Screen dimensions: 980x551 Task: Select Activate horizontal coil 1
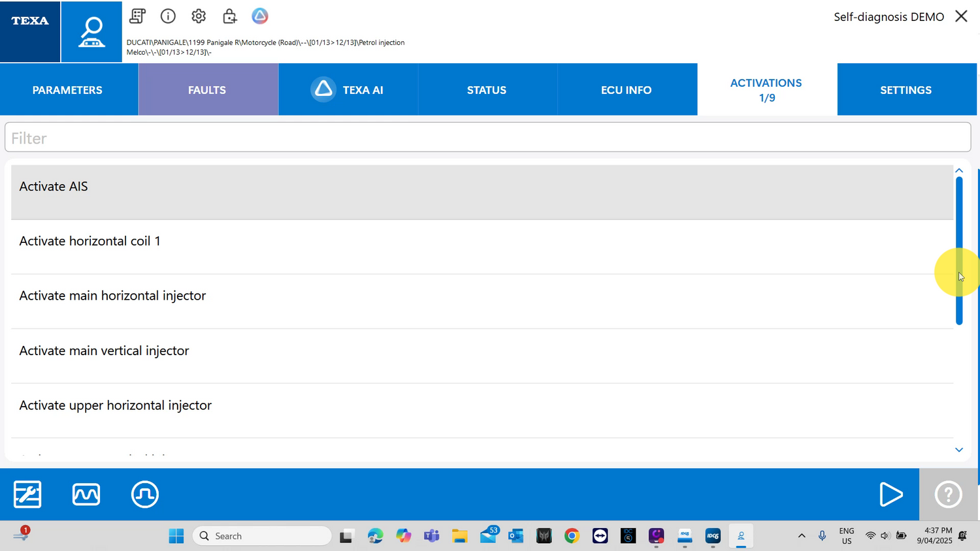(x=482, y=247)
